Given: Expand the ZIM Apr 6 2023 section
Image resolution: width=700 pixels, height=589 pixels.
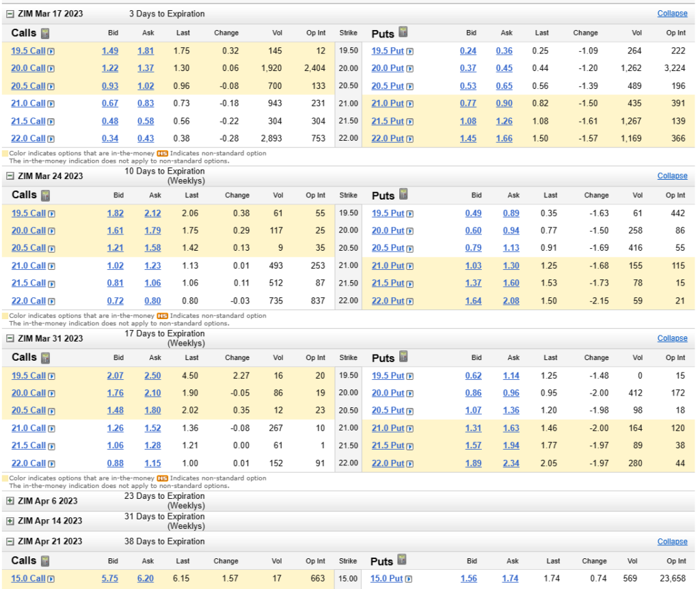Looking at the screenshot, I should click(10, 501).
